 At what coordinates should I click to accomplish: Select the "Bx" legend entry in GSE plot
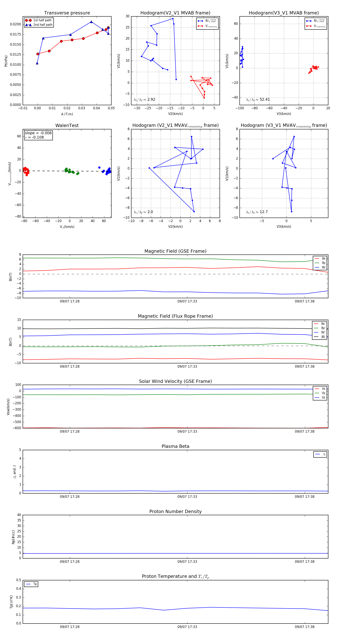coord(320,259)
